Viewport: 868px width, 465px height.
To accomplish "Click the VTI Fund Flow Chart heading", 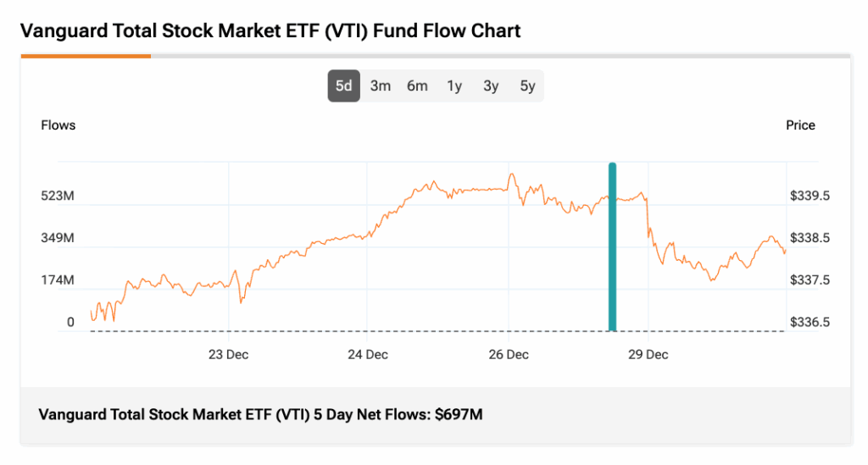I will pos(270,31).
